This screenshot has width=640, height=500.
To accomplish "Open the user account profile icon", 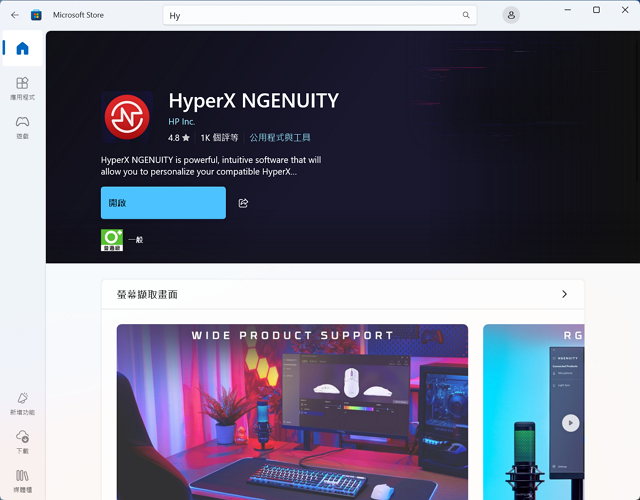I will click(x=511, y=15).
